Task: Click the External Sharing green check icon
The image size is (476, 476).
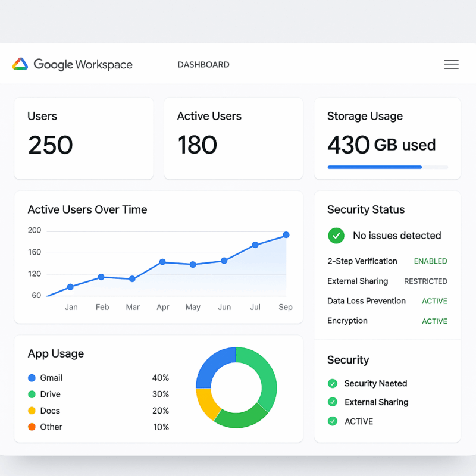Action: [333, 402]
